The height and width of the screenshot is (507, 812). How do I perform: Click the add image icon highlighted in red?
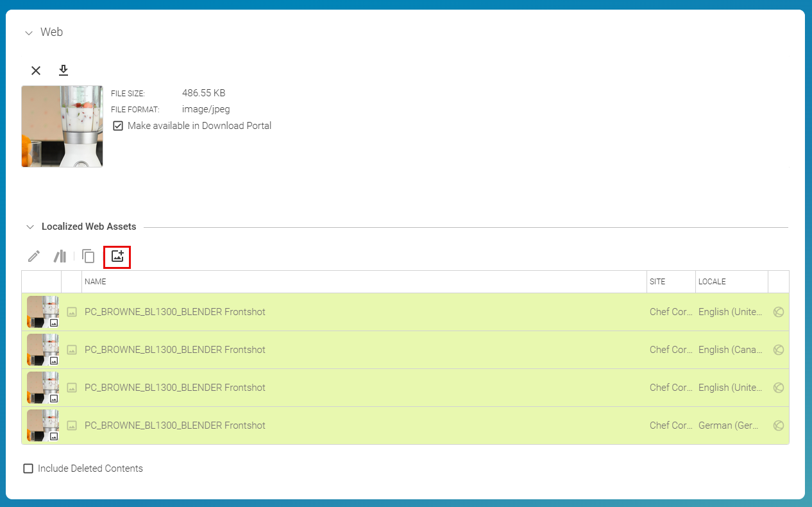coord(117,257)
